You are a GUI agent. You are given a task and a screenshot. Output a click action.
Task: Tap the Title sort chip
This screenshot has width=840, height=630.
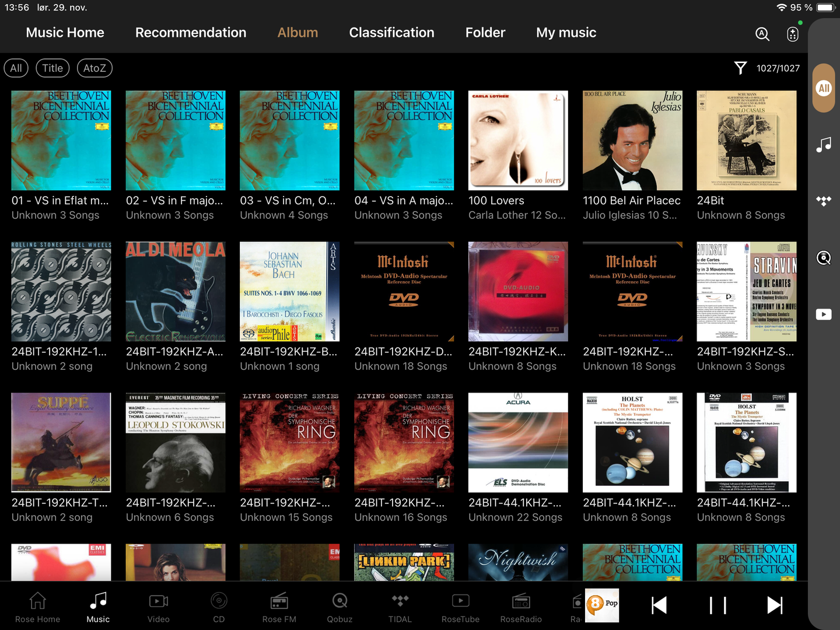click(x=52, y=68)
